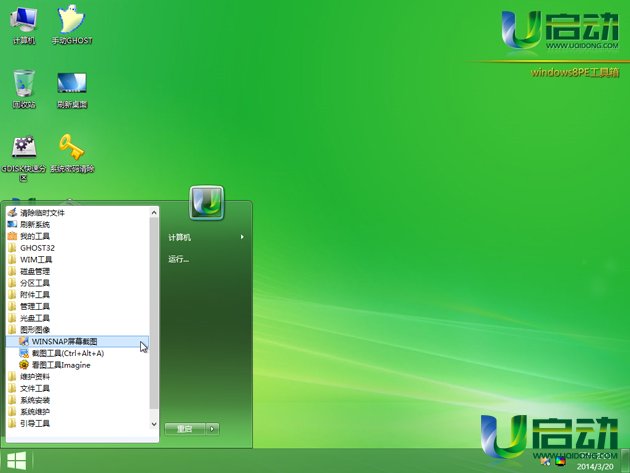Collapse the 图形图像 folder
Viewport: 630px width, 473px height.
tap(34, 329)
